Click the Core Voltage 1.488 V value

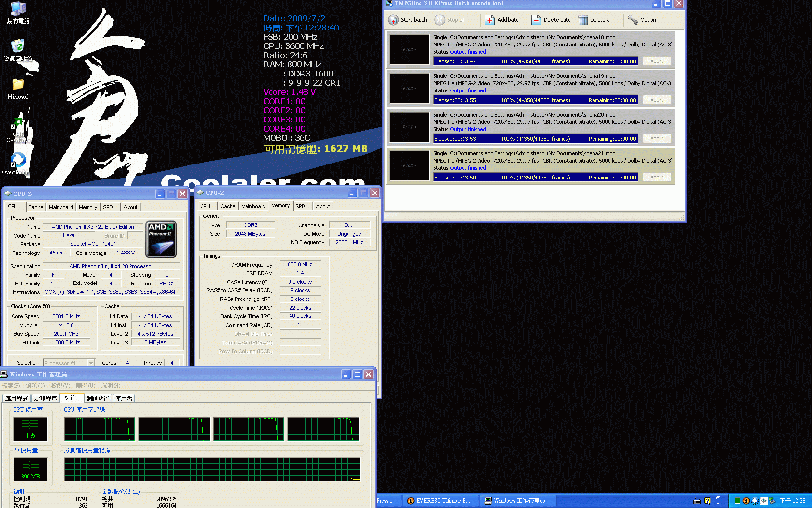click(x=126, y=253)
